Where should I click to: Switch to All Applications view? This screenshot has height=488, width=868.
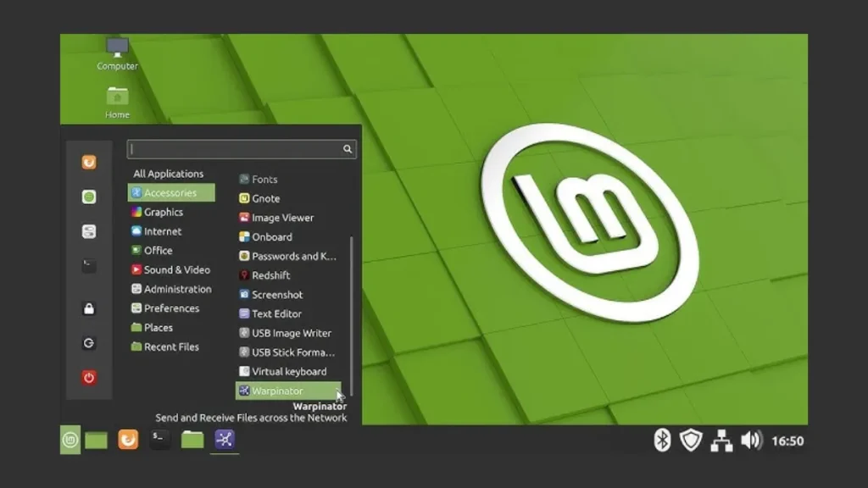[170, 173]
